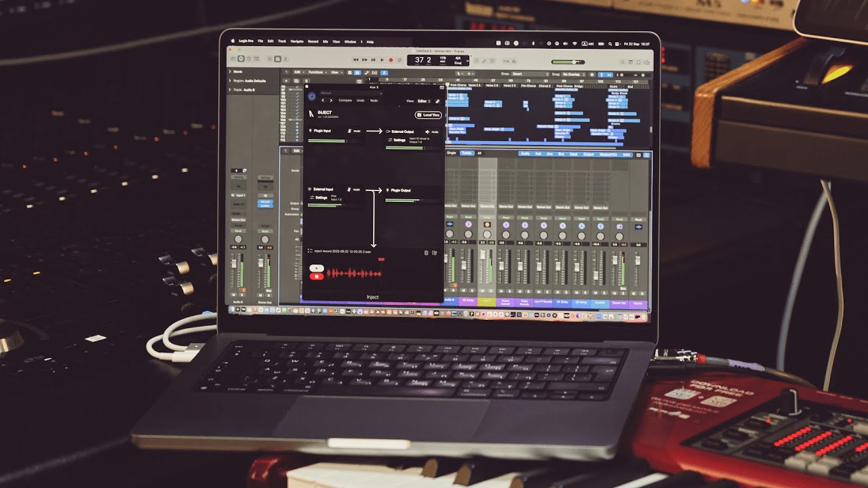The image size is (868, 488).
Task: Click the folder icon in Inject recorder
Action: (x=435, y=253)
